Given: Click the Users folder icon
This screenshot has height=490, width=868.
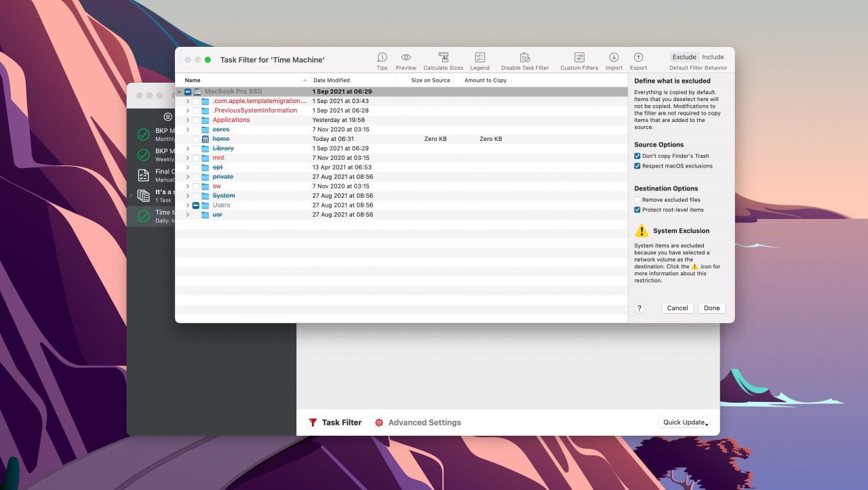Looking at the screenshot, I should click(205, 205).
